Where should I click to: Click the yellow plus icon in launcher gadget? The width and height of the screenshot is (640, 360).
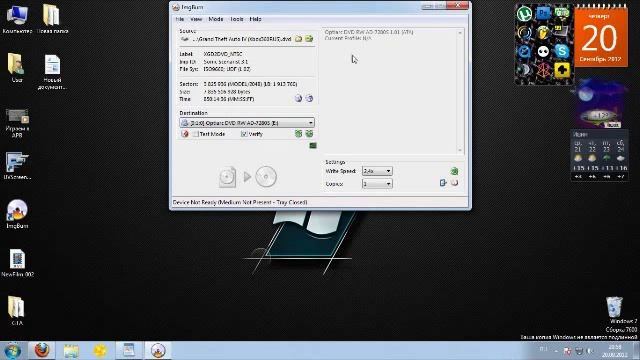tap(562, 70)
